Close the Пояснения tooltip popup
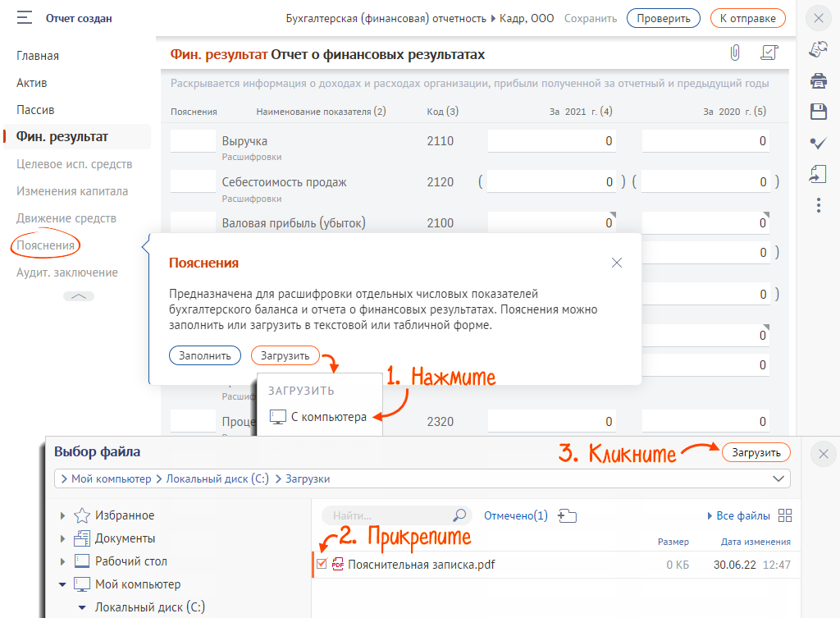The height and width of the screenshot is (618, 840). (617, 263)
